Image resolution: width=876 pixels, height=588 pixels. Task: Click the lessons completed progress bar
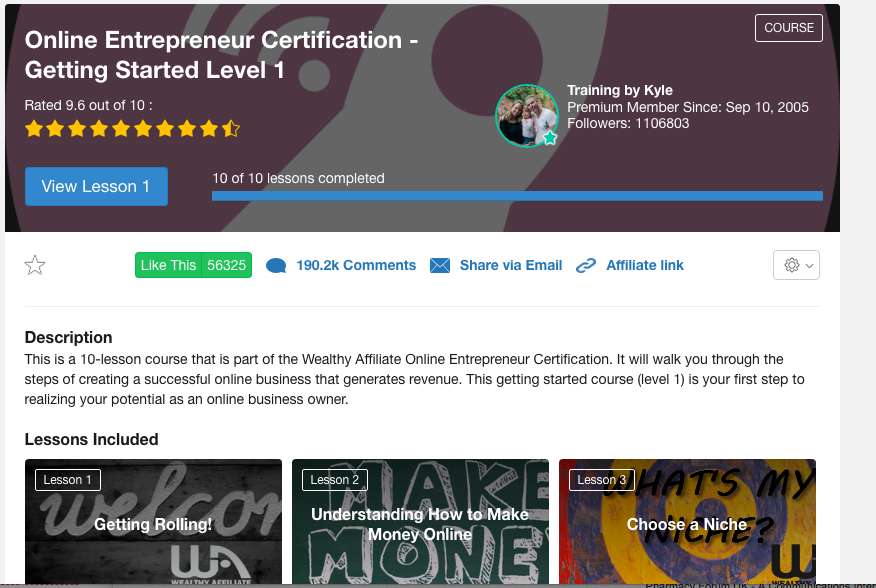(517, 196)
